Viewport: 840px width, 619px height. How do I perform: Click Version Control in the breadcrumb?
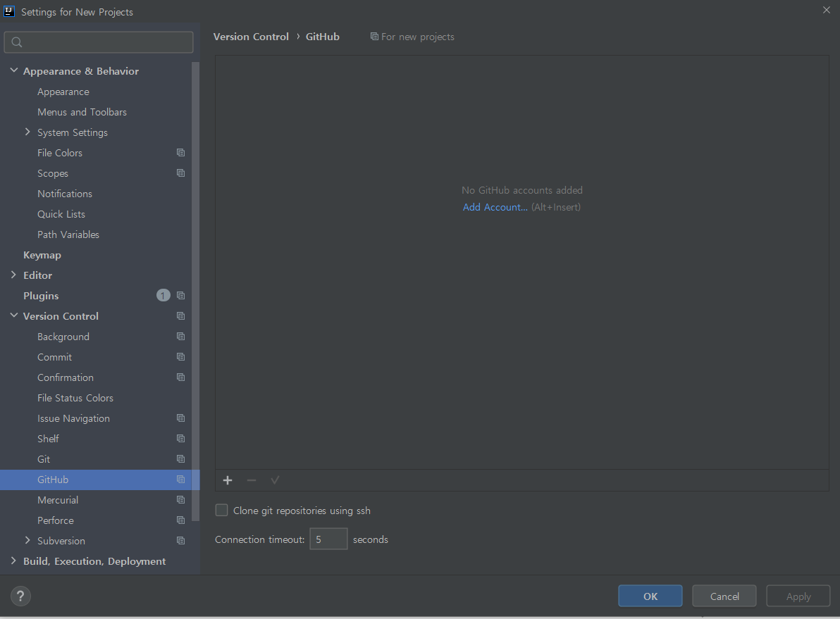click(x=252, y=37)
